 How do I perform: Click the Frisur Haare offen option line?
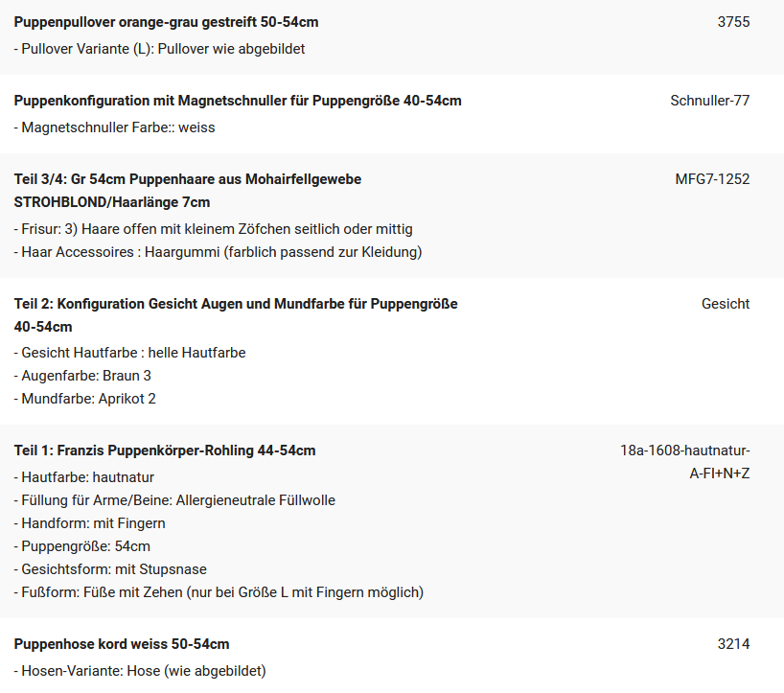214,229
